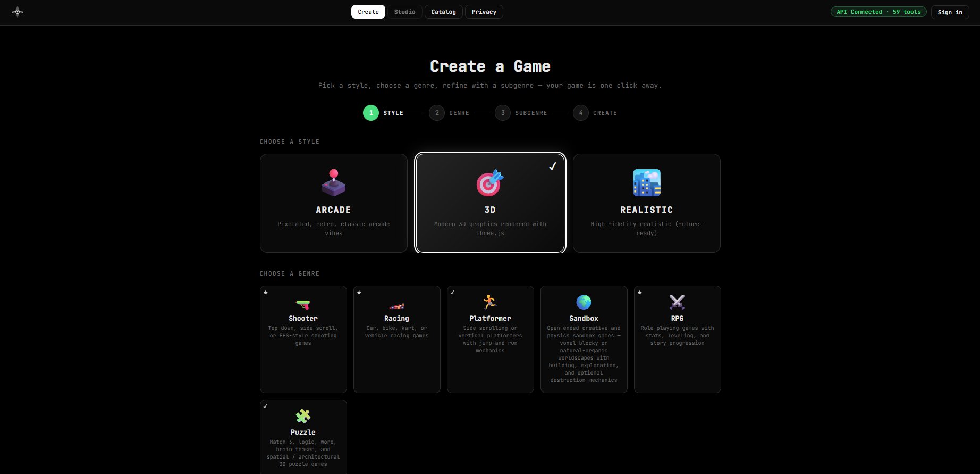Click the running person icon for Platformer
This screenshot has height=474, width=980.
[x=490, y=302]
